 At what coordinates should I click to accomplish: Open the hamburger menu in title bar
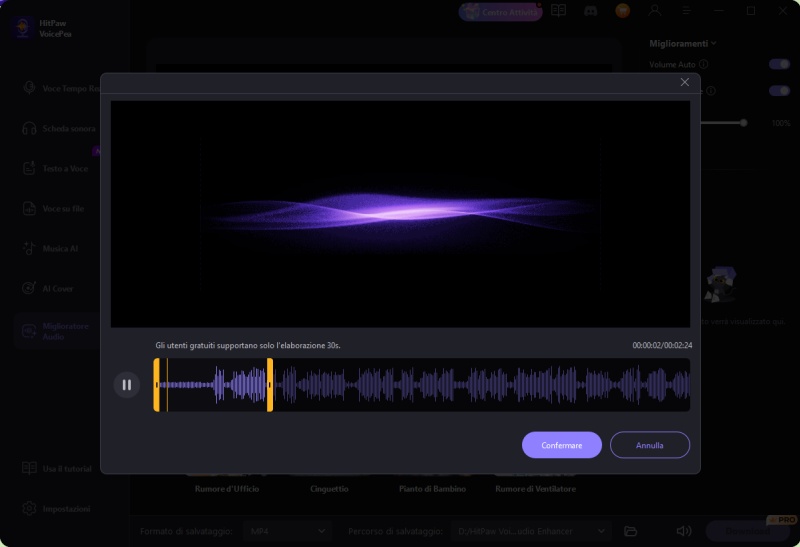click(x=687, y=11)
